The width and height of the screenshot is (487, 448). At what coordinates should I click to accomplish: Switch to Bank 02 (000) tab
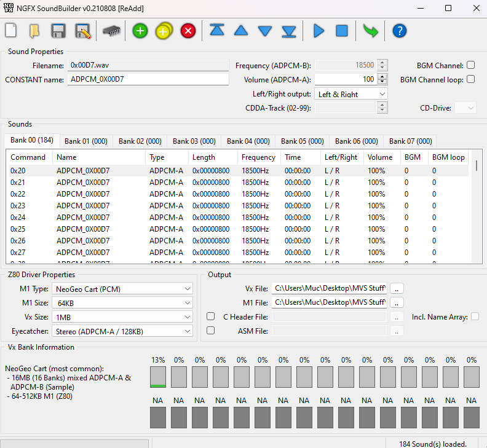pyautogui.click(x=140, y=141)
